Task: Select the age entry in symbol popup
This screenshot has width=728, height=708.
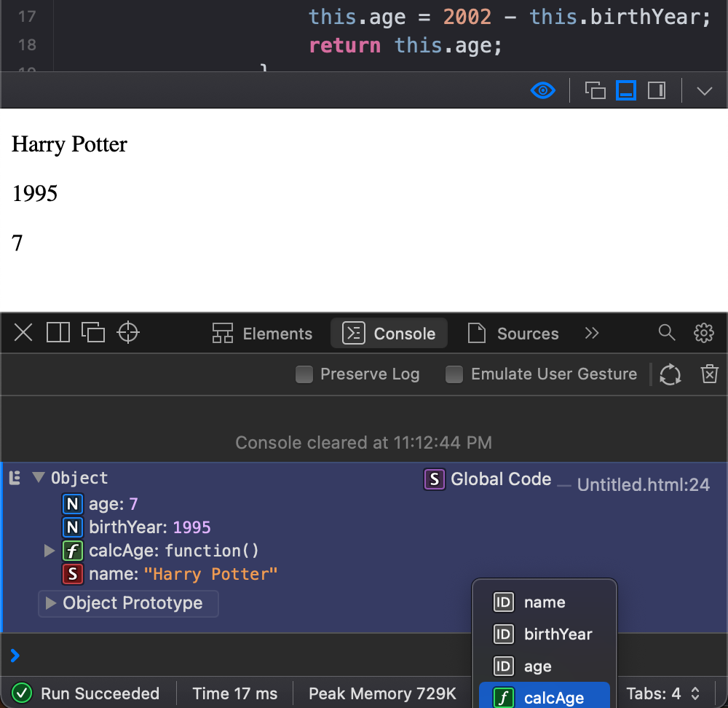Action: [544, 666]
